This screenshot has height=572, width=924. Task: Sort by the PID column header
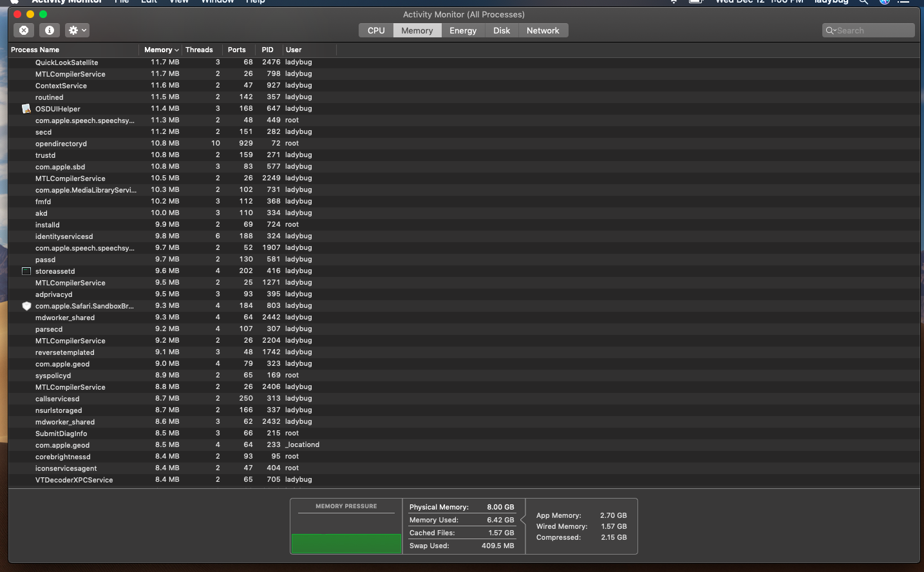pos(269,50)
